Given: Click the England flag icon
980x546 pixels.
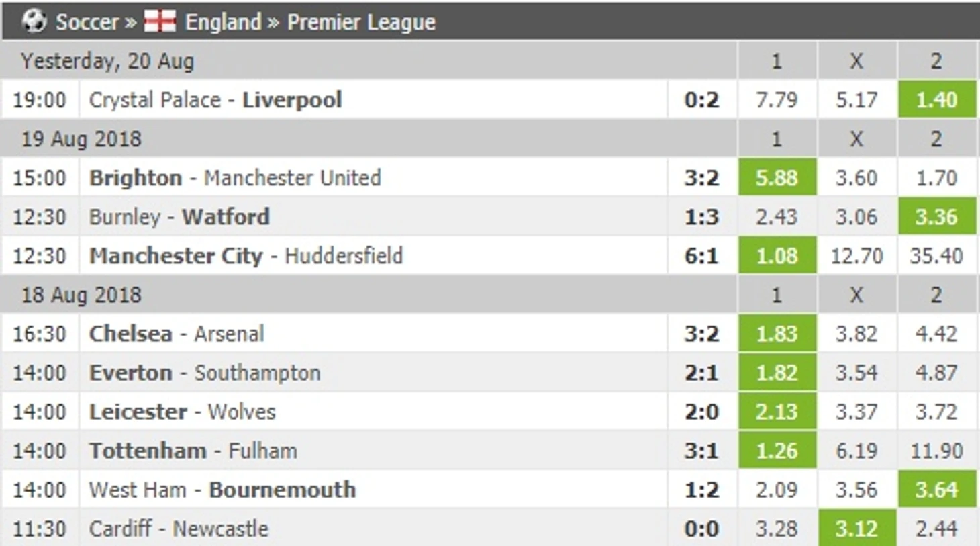Looking at the screenshot, I should click(x=160, y=21).
